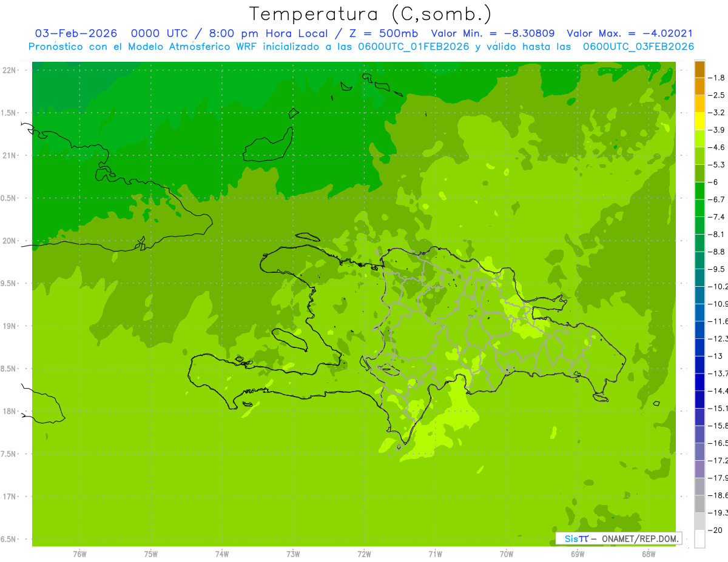Viewport: 728px width, 562px height.
Task: Select color bar segment between -14.4 and -15.1
Action: click(x=699, y=400)
